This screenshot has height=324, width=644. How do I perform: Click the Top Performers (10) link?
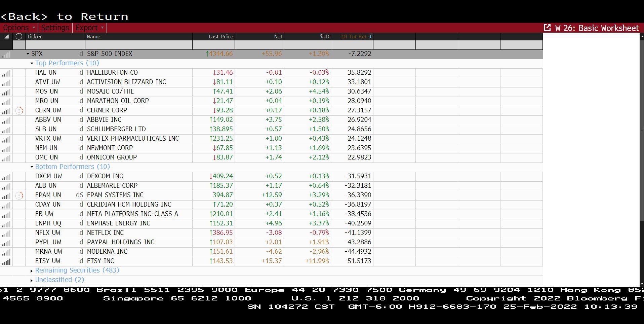click(67, 63)
